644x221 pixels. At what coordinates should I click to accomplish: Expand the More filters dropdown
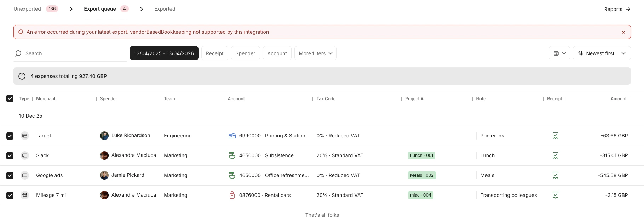click(315, 53)
